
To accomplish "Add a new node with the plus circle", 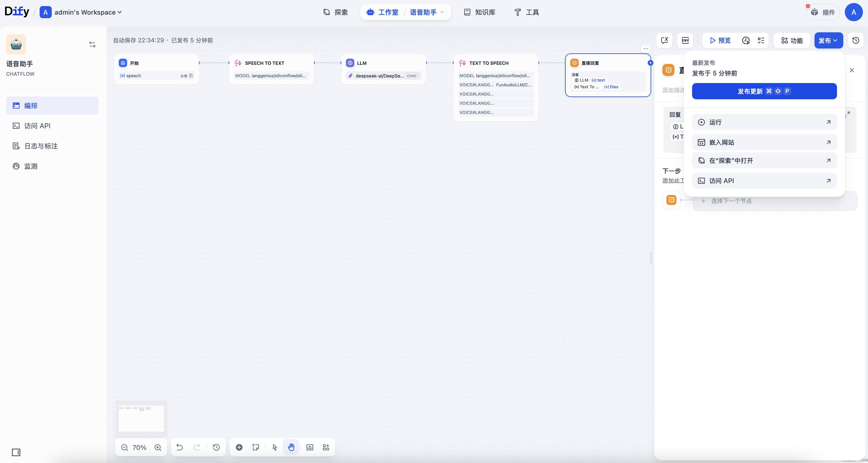I will 239,448.
